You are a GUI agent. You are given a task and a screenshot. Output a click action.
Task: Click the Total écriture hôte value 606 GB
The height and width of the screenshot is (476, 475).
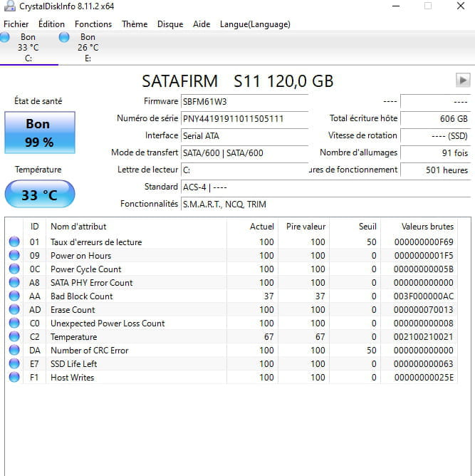point(436,118)
